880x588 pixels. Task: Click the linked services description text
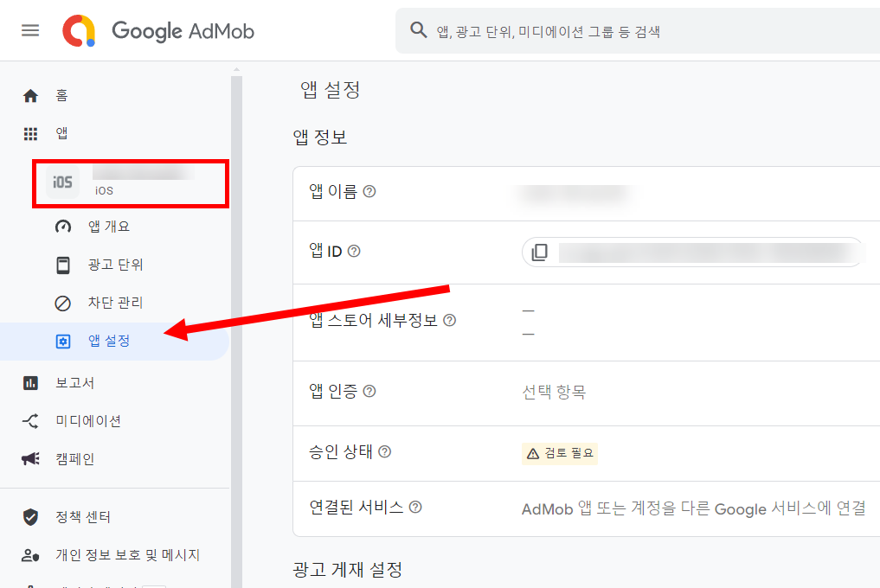coord(694,508)
